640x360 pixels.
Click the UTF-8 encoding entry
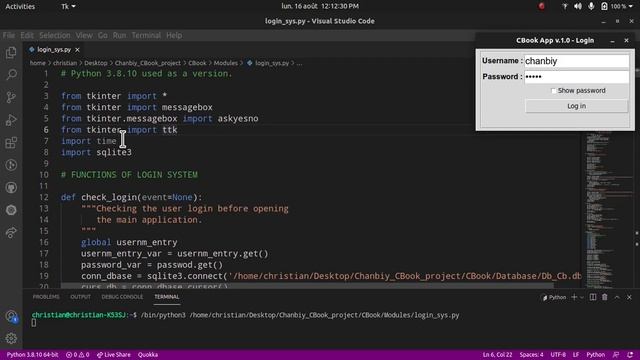coord(558,355)
